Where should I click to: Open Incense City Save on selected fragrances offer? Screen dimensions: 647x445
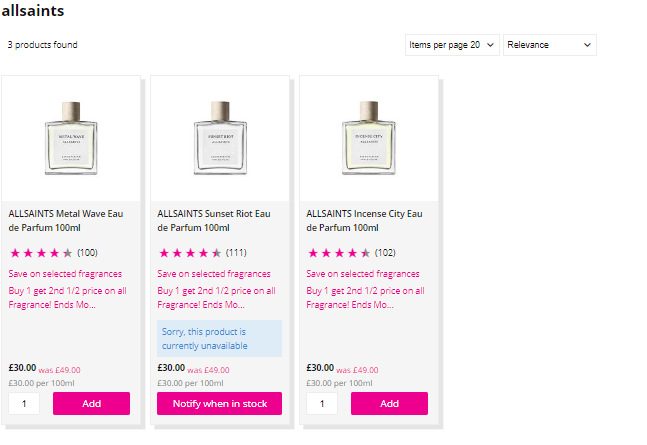click(x=363, y=274)
